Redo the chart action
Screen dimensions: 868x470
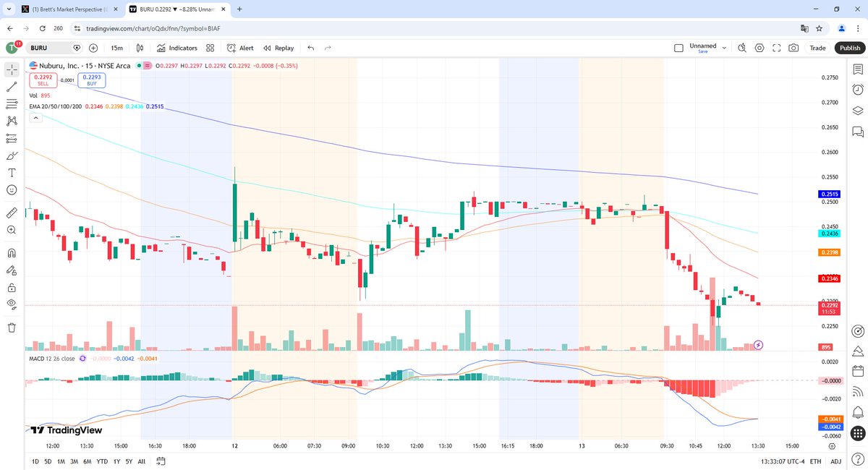pyautogui.click(x=328, y=48)
